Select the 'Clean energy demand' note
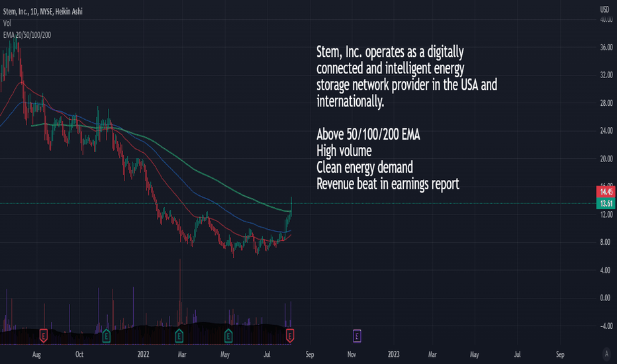This screenshot has height=364, width=617. tap(365, 167)
